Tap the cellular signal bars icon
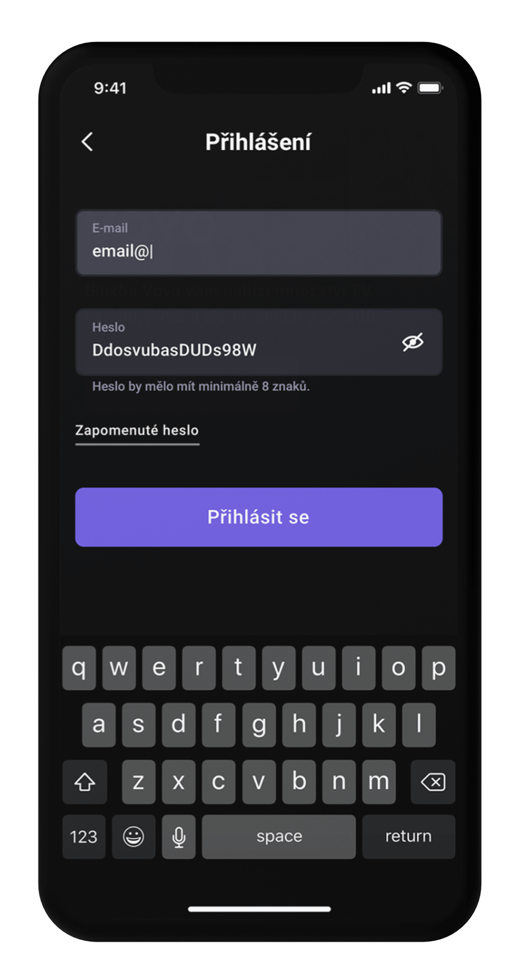The image size is (519, 980). coord(381,88)
